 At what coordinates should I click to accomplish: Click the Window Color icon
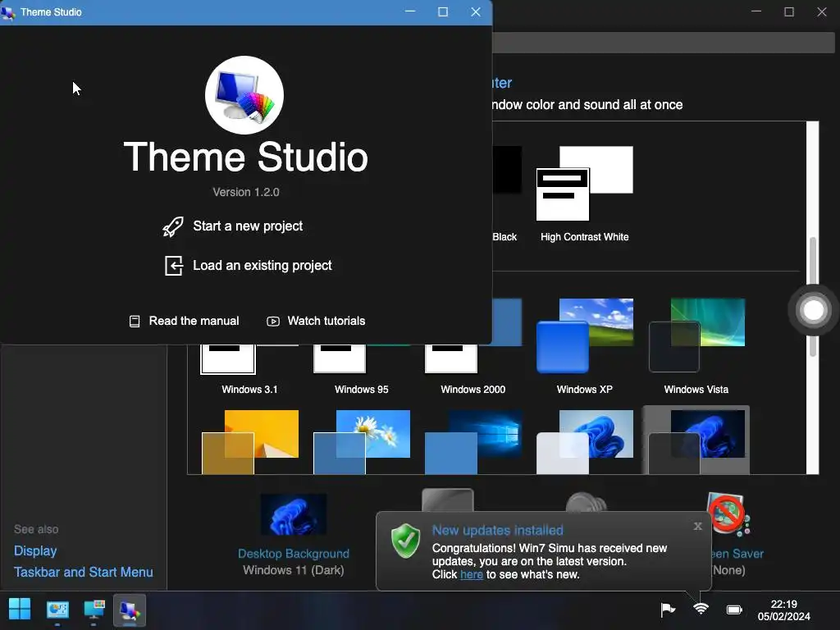point(447,500)
